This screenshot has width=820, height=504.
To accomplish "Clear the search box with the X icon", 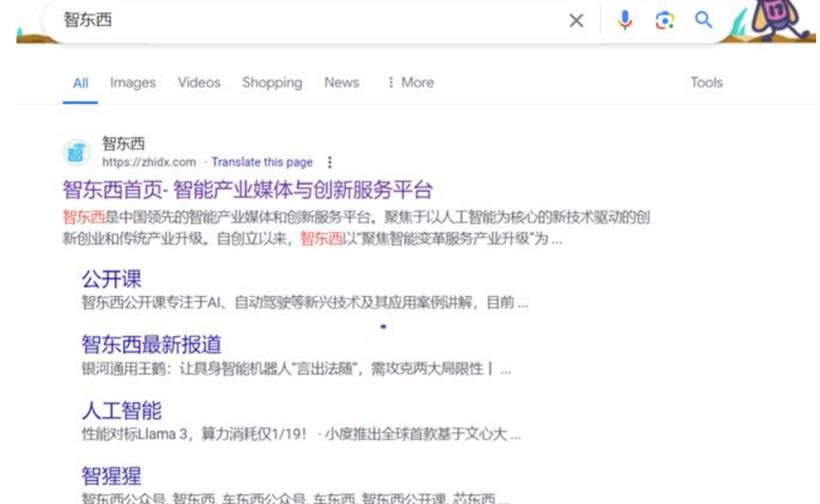I will pyautogui.click(x=576, y=20).
